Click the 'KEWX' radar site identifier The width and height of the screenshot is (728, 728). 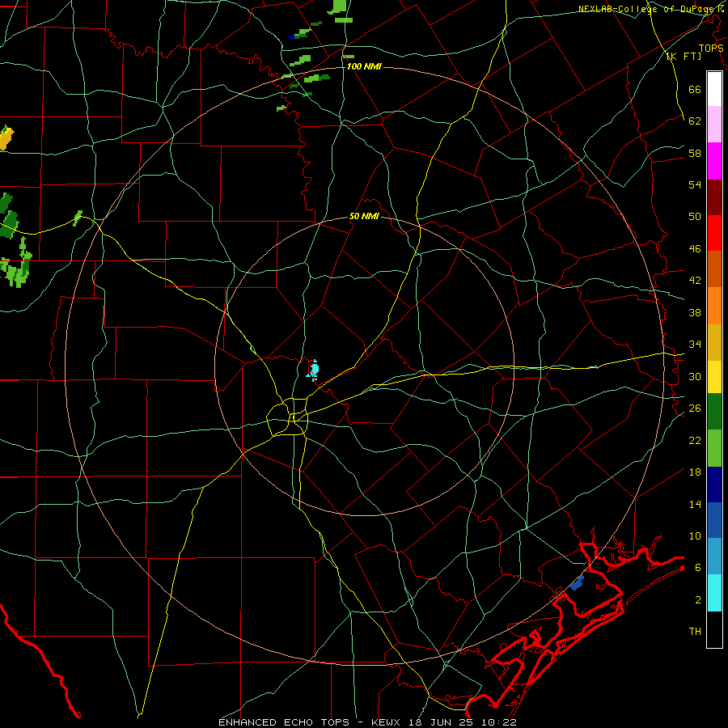tap(385, 722)
